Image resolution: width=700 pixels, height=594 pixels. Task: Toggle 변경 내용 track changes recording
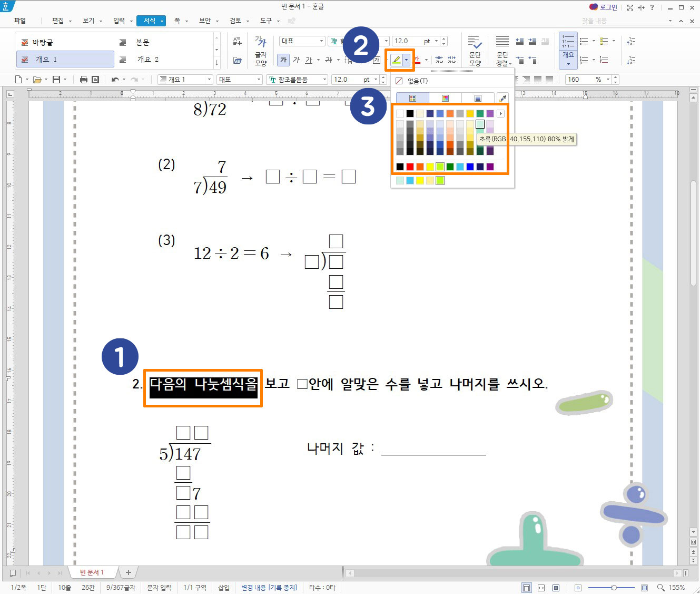point(269,587)
